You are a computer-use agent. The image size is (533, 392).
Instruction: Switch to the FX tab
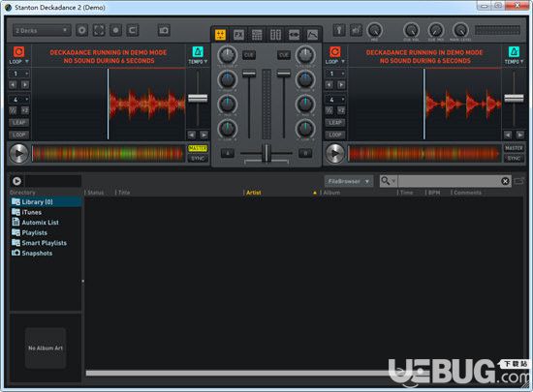238,35
